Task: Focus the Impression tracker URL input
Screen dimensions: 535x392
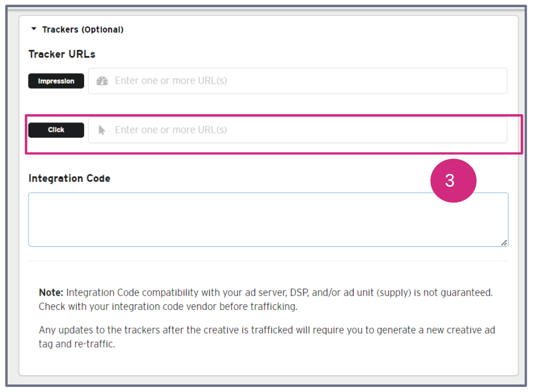Action: tap(306, 81)
